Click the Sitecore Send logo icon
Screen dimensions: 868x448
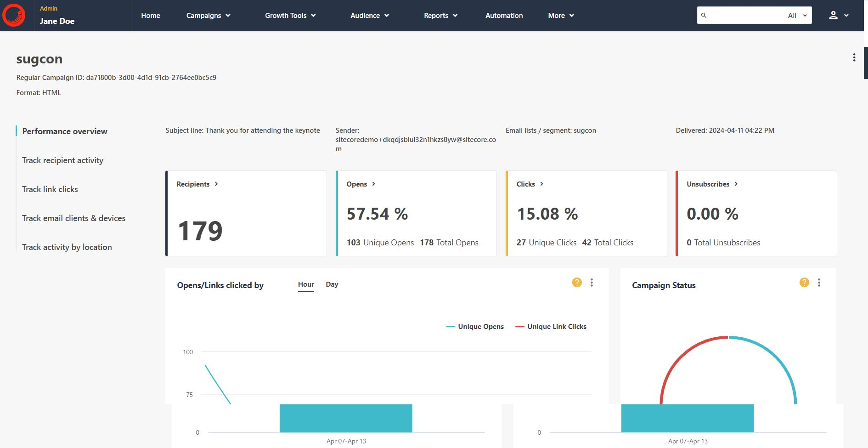click(x=14, y=15)
